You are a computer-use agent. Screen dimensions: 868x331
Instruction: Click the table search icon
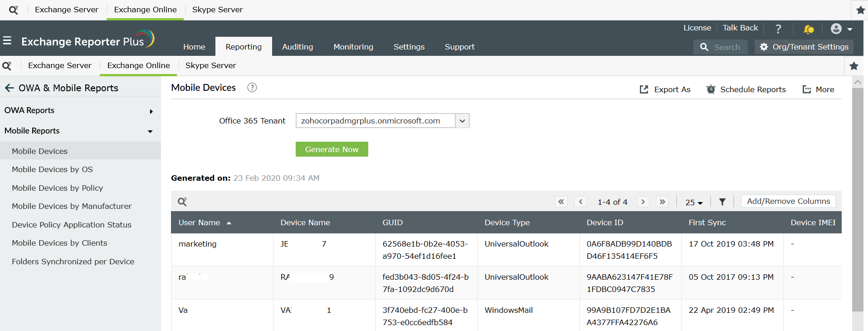click(x=182, y=202)
